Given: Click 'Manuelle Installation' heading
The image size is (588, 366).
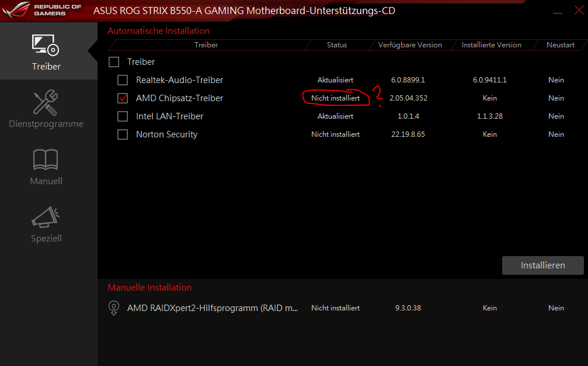Looking at the screenshot, I should pyautogui.click(x=149, y=288).
